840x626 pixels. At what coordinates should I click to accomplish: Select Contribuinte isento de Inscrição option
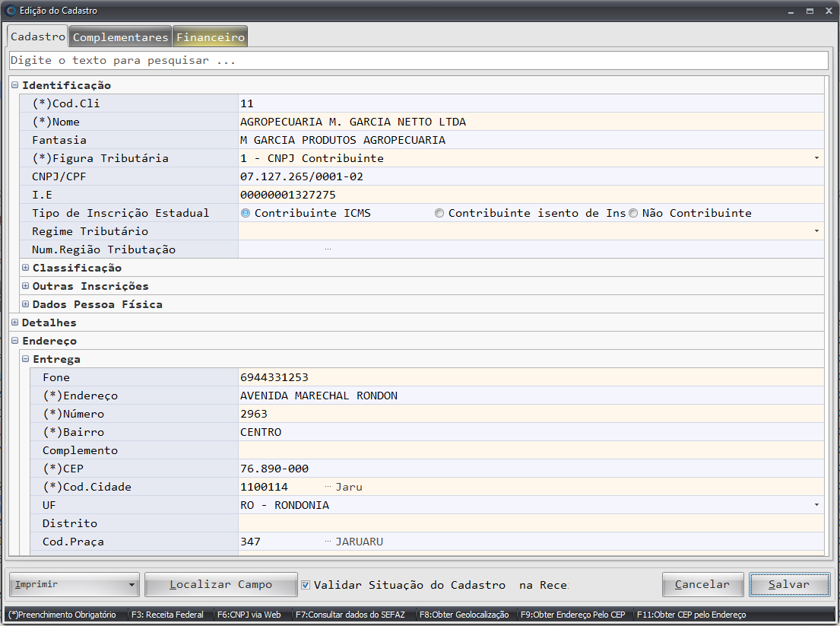point(439,214)
